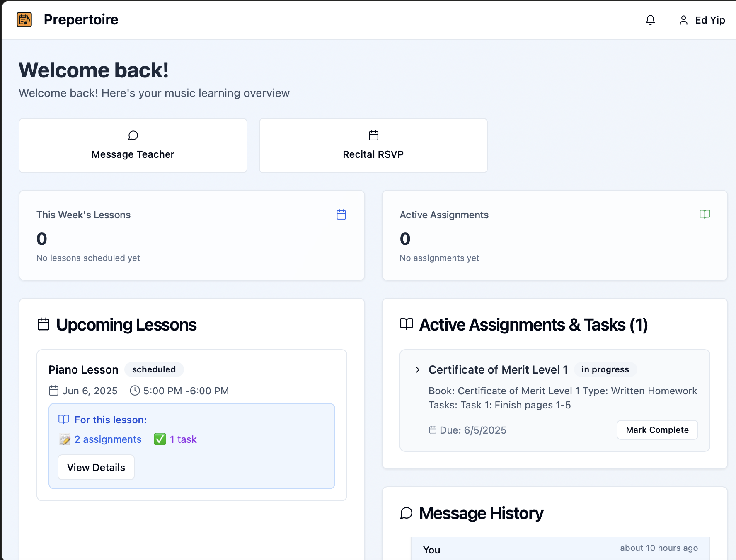736x560 pixels.
Task: Click the book icon beside Active Assignments & Tasks
Action: (x=406, y=324)
